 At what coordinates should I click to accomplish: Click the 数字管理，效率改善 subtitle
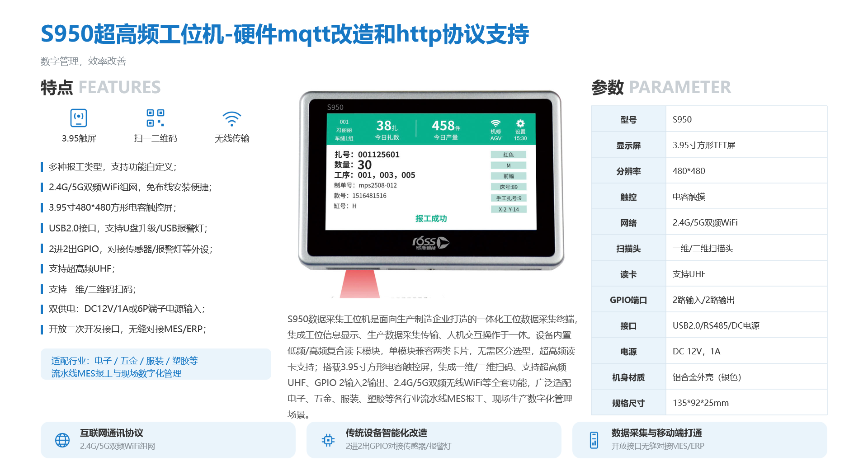tap(83, 61)
